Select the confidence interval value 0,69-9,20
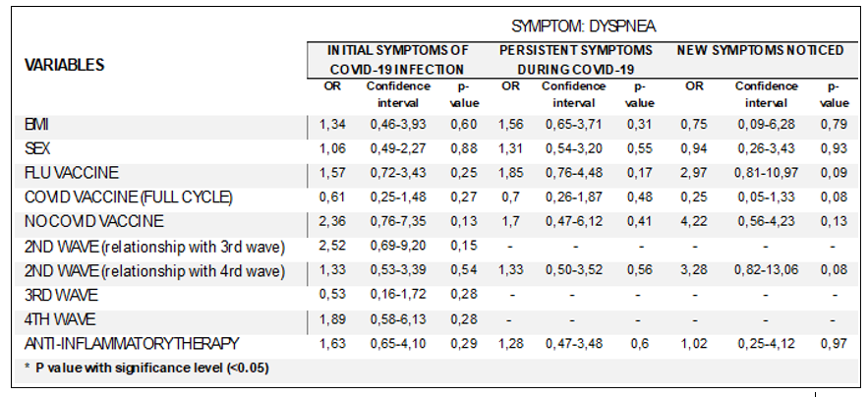Viewport: 868px width, 397px height. tap(397, 247)
